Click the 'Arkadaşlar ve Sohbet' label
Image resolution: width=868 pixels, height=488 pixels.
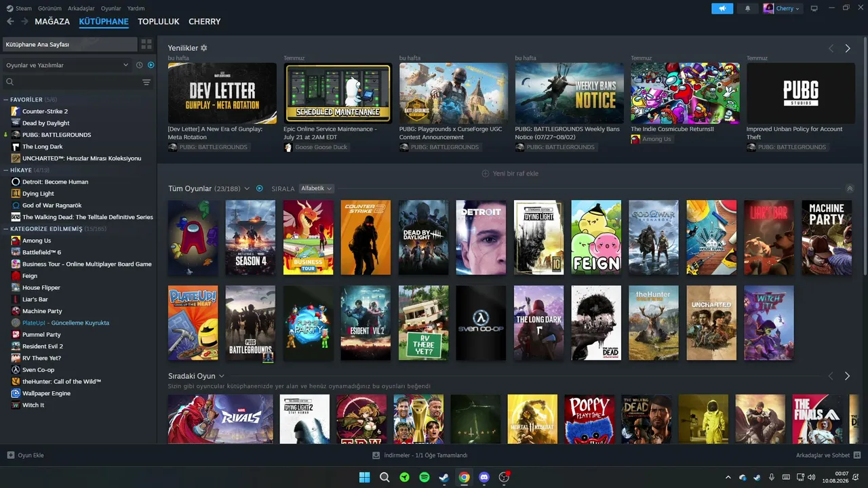click(823, 455)
